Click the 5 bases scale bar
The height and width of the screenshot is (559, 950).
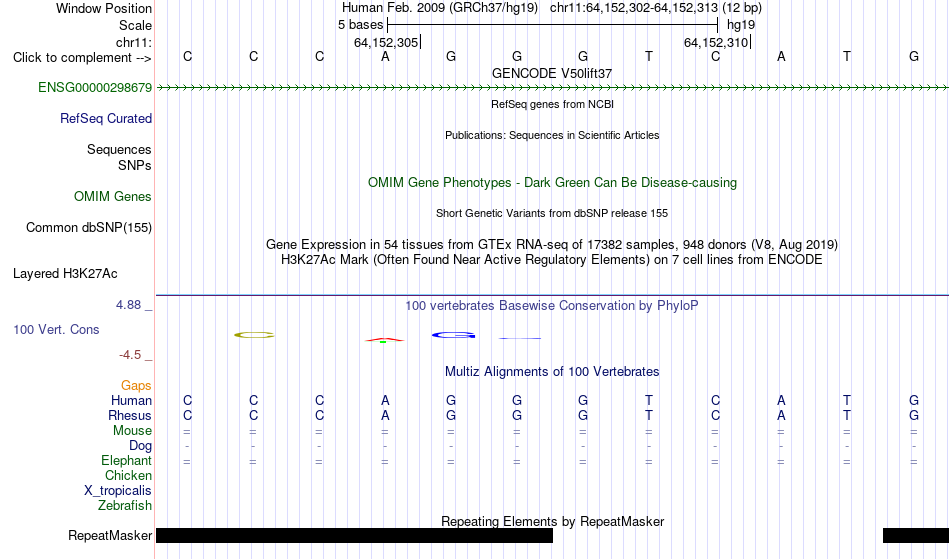[552, 25]
